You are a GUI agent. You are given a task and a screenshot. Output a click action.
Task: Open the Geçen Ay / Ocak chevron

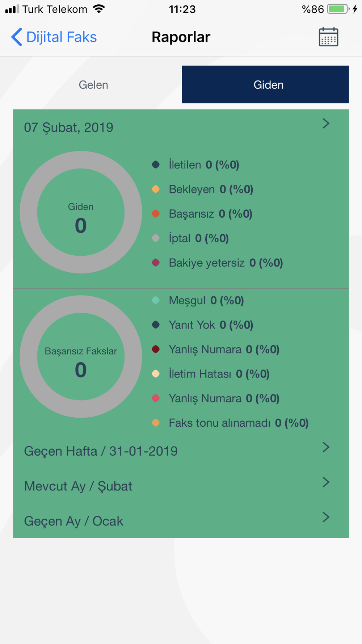(x=326, y=517)
